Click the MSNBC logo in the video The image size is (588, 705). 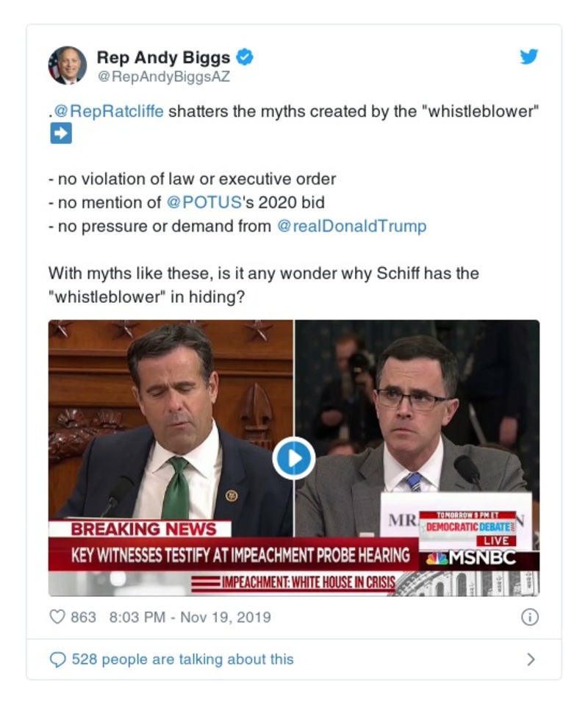coord(470,558)
